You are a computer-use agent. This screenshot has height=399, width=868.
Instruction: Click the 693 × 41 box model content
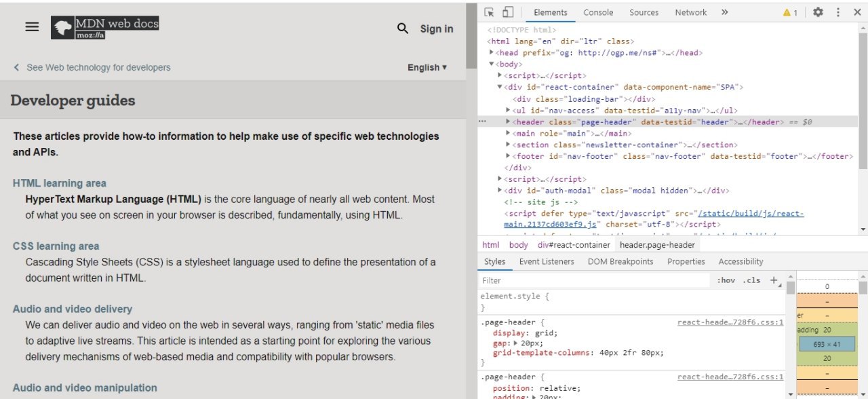827,344
